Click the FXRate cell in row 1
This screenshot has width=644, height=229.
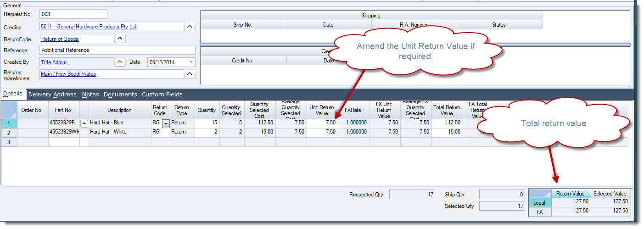(x=353, y=123)
